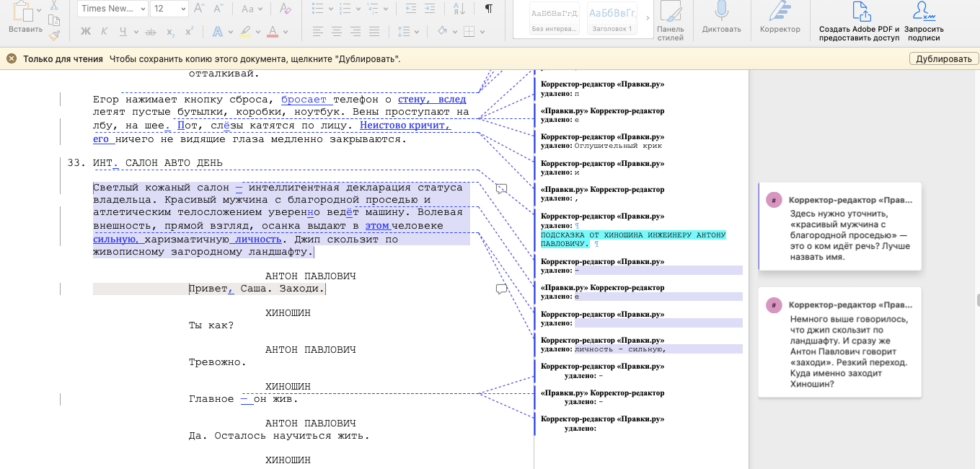
Task: Clear all formatting with the eraser A icon
Action: tap(284, 9)
